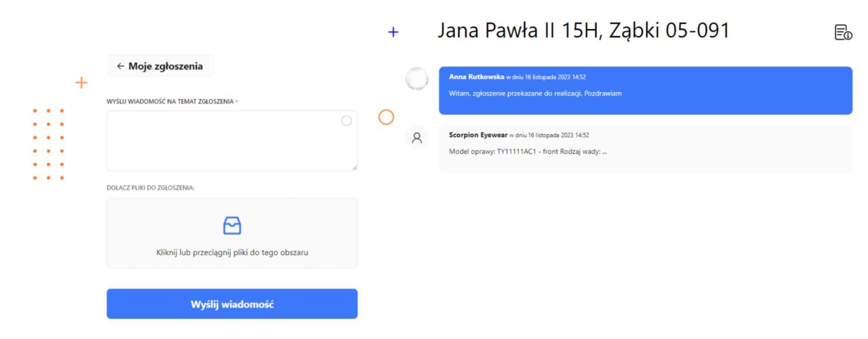Click the 'Kliknij lub przeciągnij pliki' upload text
This screenshot has height=339, width=868.
[232, 252]
